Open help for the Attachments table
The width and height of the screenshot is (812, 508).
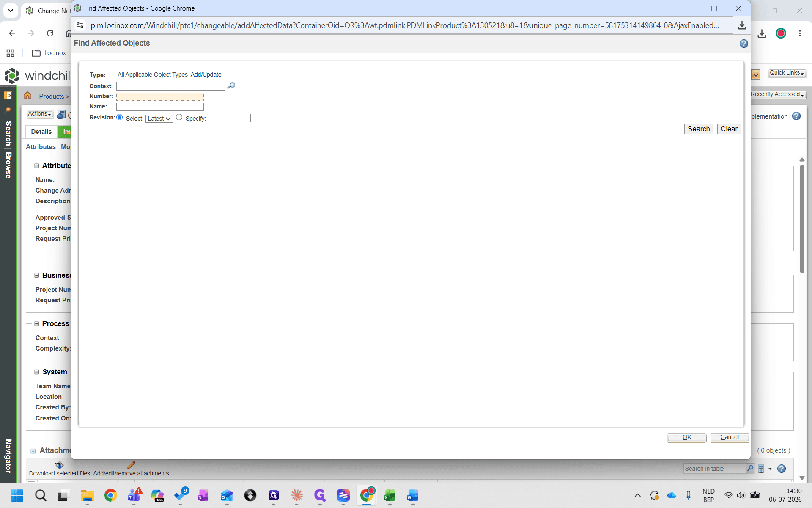[x=782, y=469]
